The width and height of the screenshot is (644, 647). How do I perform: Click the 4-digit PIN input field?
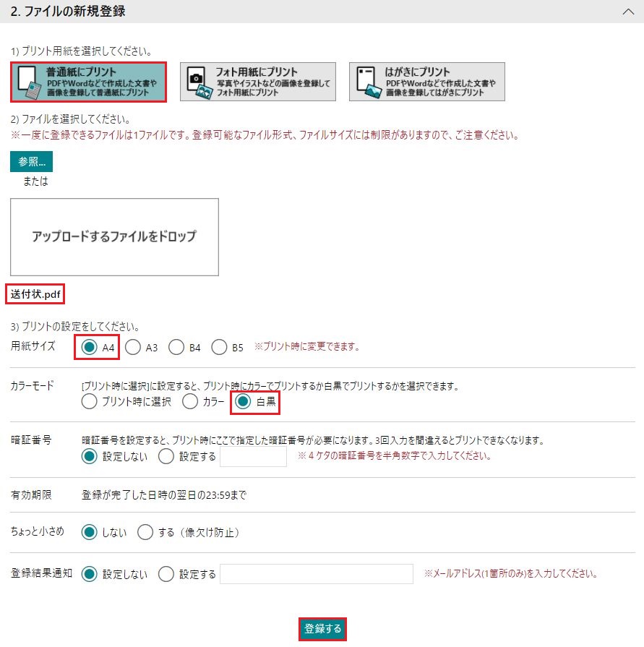pyautogui.click(x=253, y=456)
